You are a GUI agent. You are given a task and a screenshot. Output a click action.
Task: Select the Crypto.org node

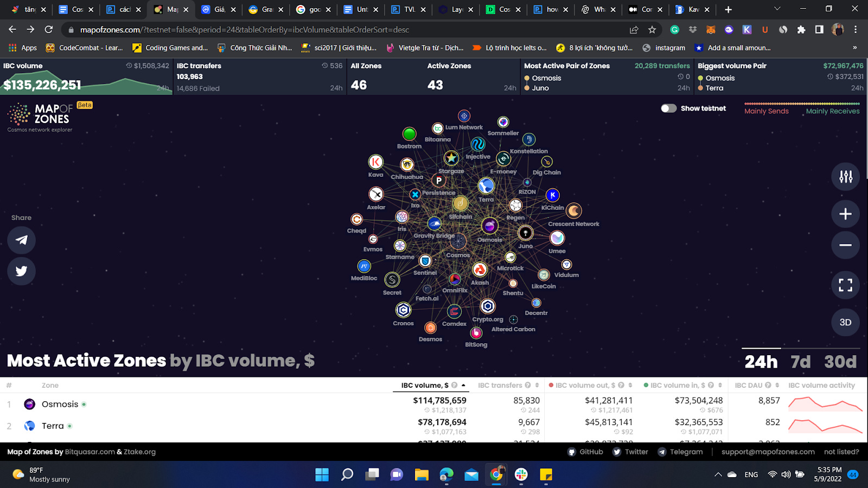[x=488, y=306]
